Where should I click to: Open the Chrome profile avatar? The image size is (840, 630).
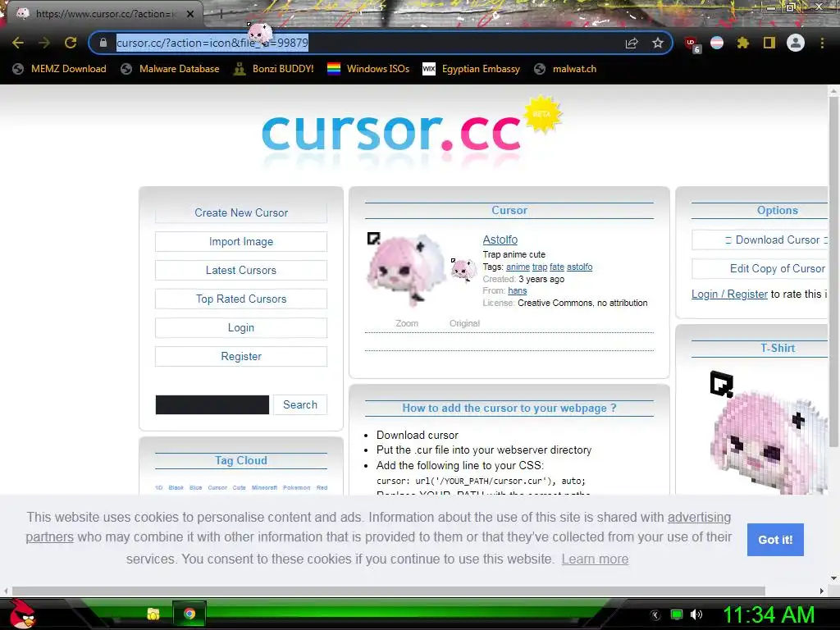[796, 43]
